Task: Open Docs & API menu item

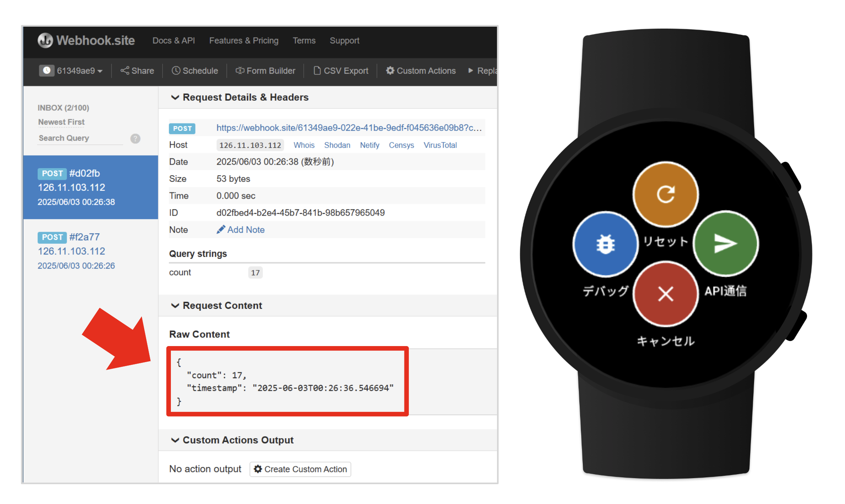Action: [173, 41]
